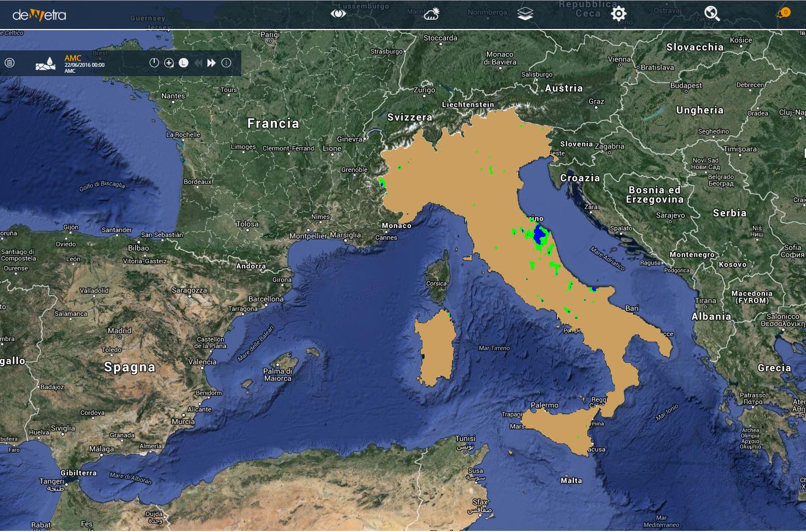Step backward to previous AMC time
806x532 pixels.
point(198,63)
